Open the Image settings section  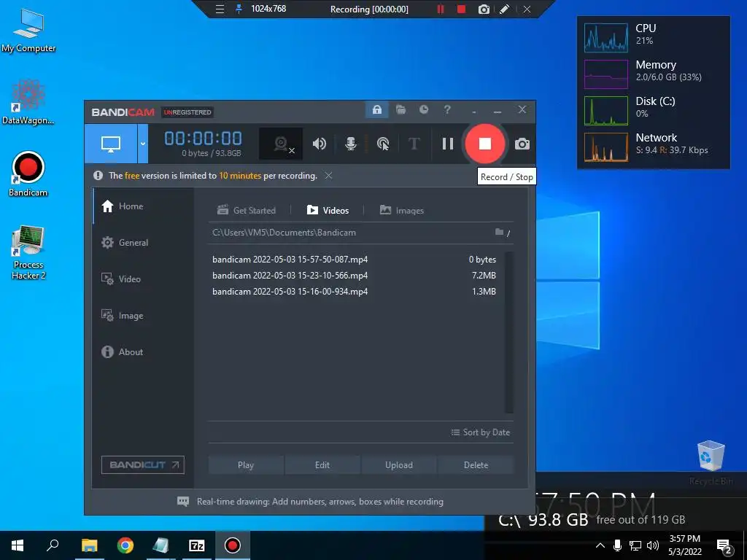(144, 315)
